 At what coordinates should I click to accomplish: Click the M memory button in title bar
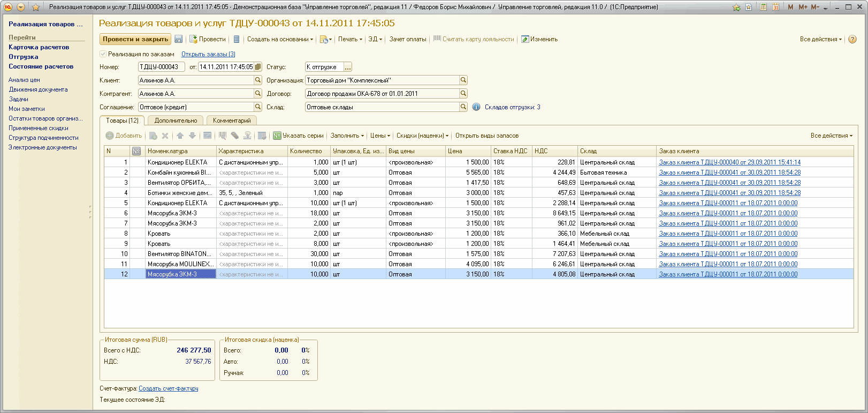coord(790,7)
